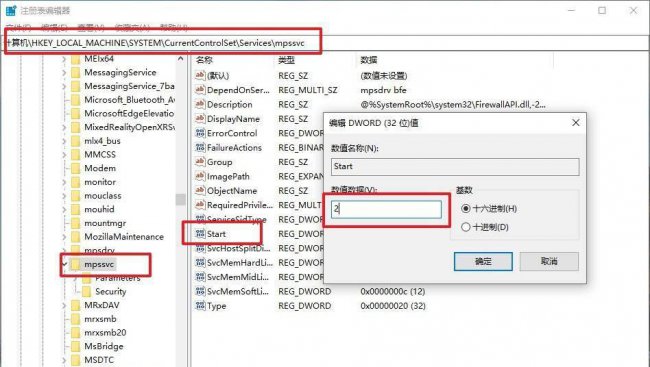
Task: Select the Parameters subkey under mpssvc
Action: click(118, 278)
